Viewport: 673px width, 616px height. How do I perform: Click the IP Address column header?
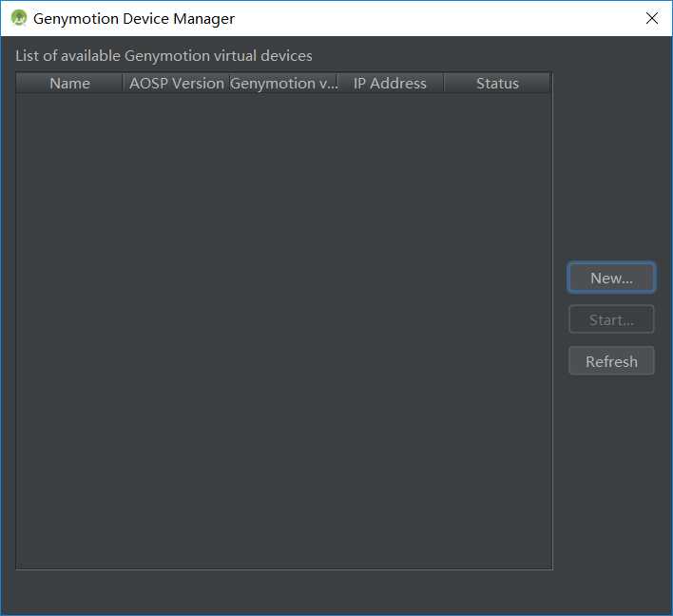point(390,84)
